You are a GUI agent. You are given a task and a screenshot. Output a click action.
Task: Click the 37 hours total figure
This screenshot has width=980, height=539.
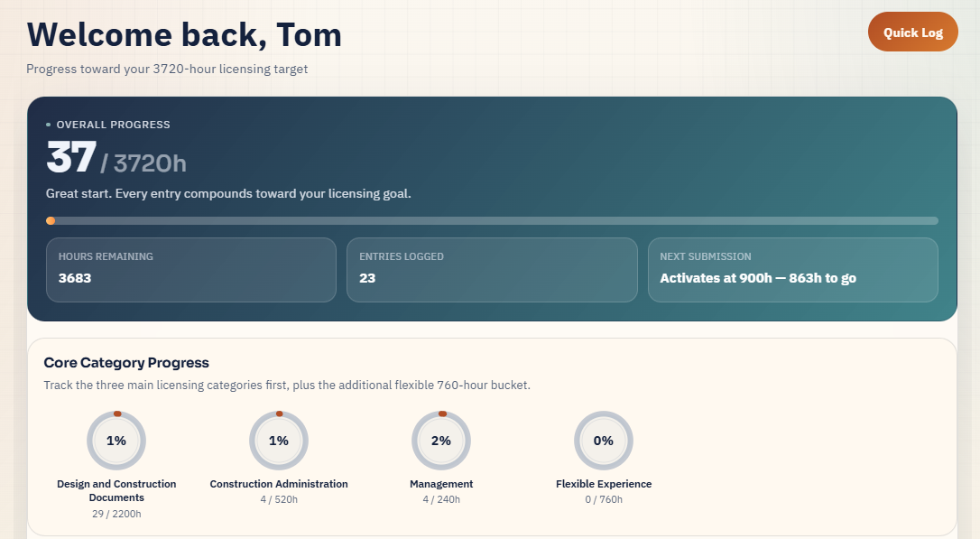click(x=71, y=157)
